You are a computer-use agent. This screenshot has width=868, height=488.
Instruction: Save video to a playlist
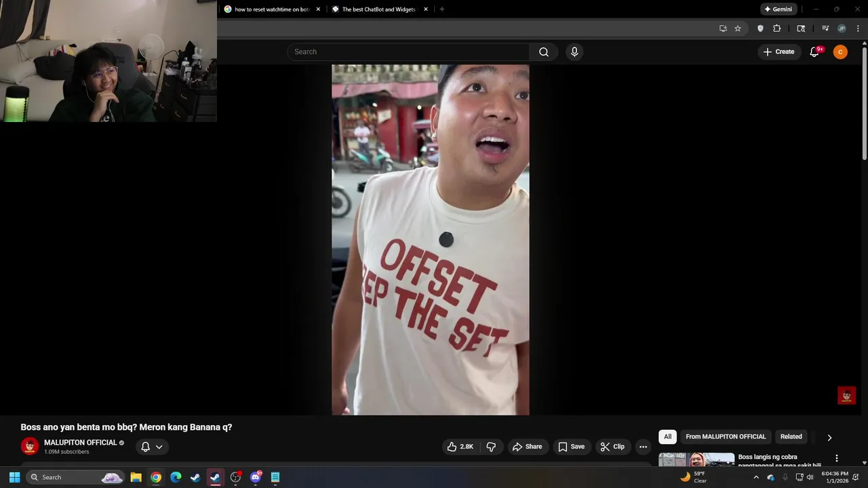(x=571, y=447)
